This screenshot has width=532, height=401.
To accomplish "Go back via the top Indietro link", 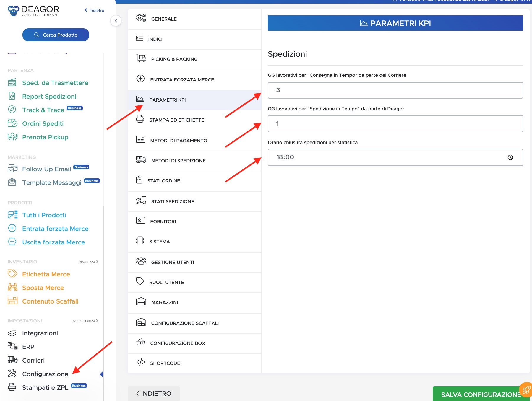I will [x=95, y=10].
